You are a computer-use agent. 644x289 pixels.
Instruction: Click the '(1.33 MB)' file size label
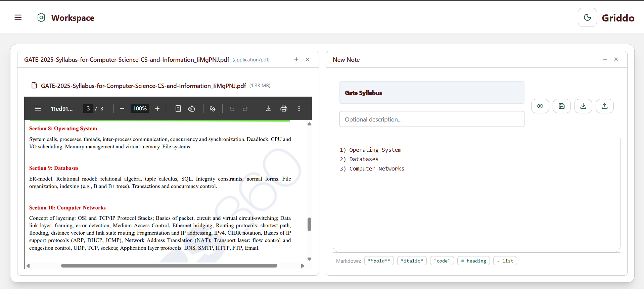click(x=260, y=86)
